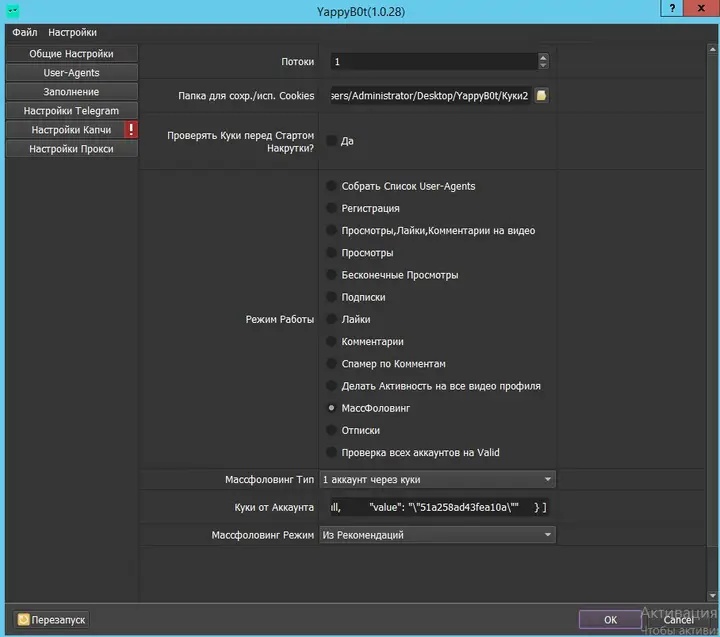Open Настройки Telegram section

coord(72,110)
